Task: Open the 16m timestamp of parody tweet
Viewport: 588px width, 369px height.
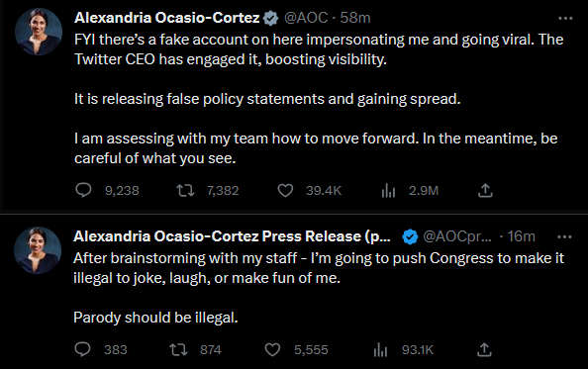Action: click(522, 236)
